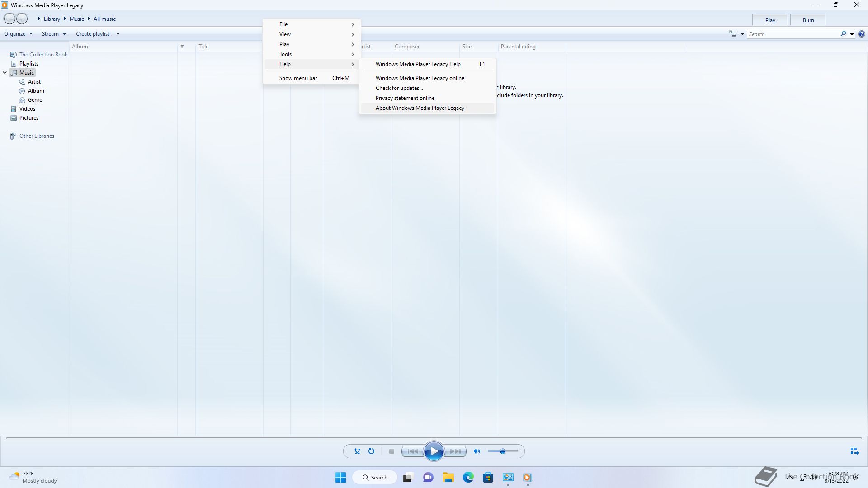The image size is (868, 488).
Task: Click the Forward navigation arrow button
Action: pos(22,19)
